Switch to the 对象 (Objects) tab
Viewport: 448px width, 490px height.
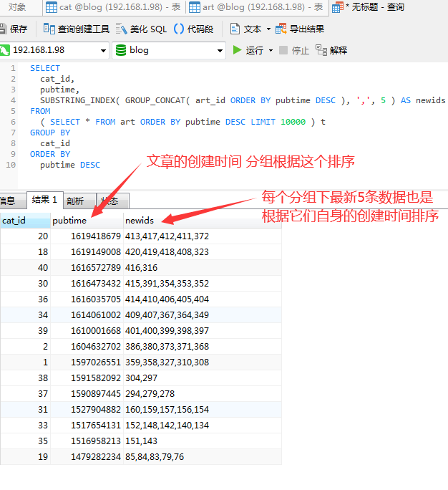pos(17,7)
